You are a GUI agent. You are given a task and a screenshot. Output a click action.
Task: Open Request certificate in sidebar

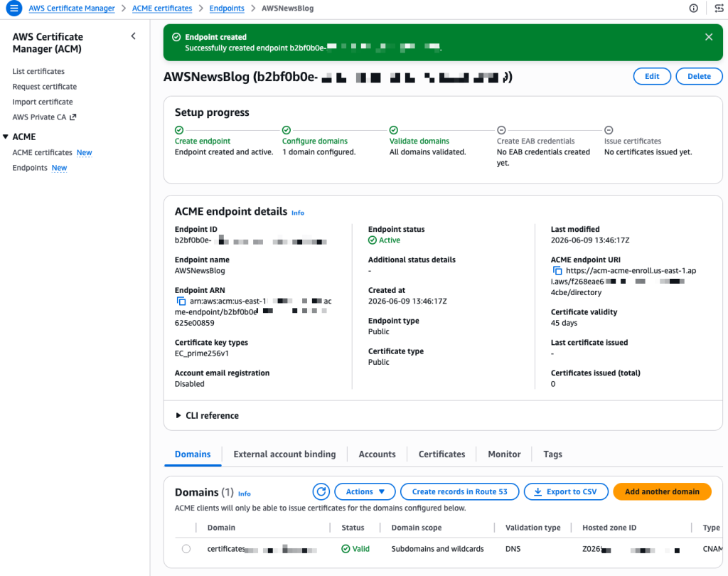tap(45, 87)
